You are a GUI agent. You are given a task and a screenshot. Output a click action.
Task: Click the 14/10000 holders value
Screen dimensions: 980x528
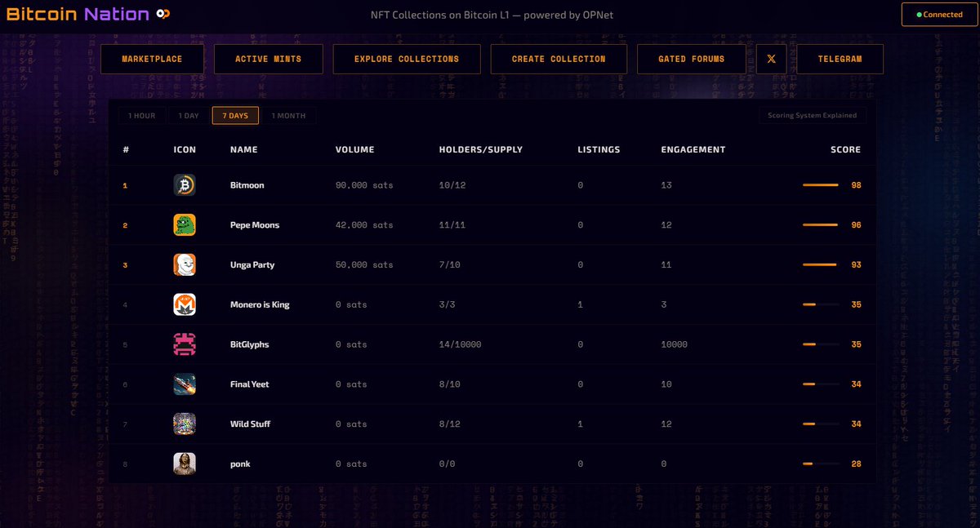461,344
